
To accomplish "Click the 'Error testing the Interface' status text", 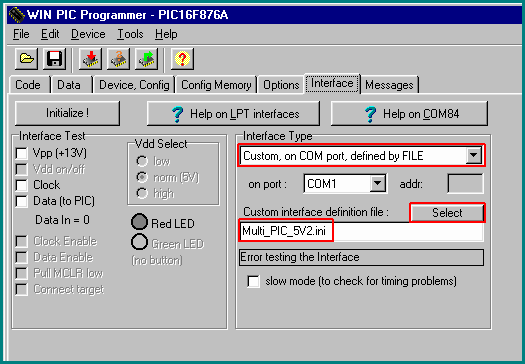I will click(x=300, y=257).
